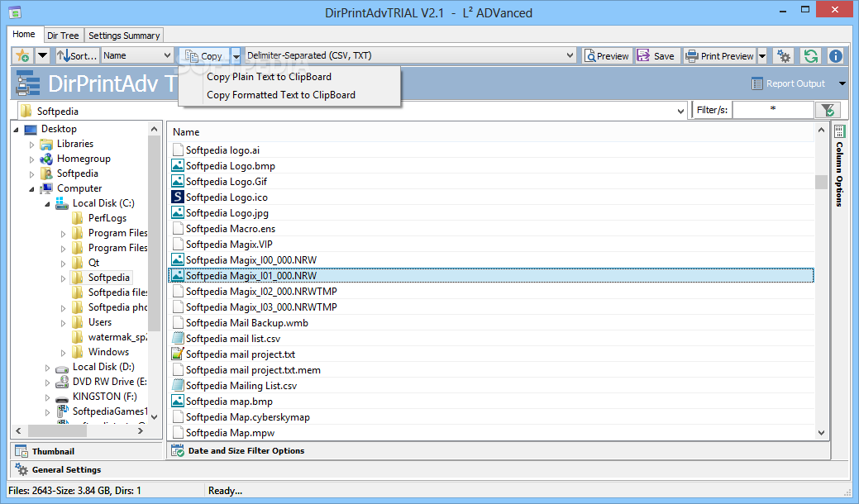
Task: Select file Softpedia Magix.VIP
Action: [229, 244]
